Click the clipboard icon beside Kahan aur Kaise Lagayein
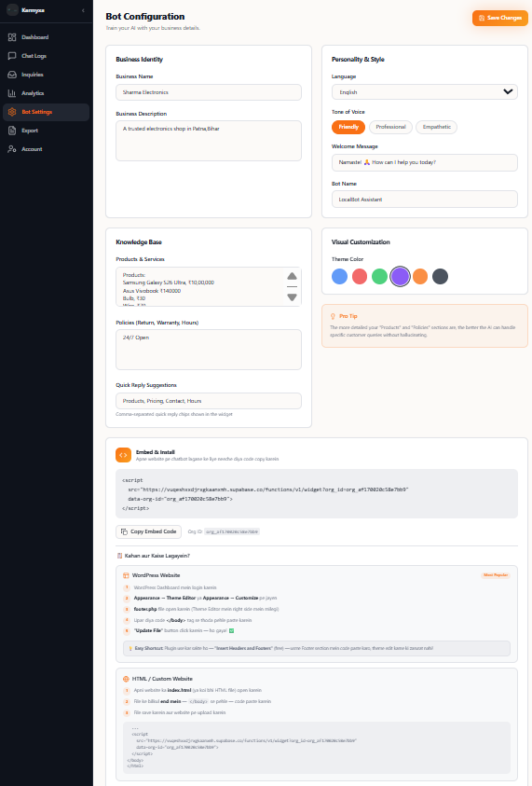532x786 pixels. (x=119, y=556)
